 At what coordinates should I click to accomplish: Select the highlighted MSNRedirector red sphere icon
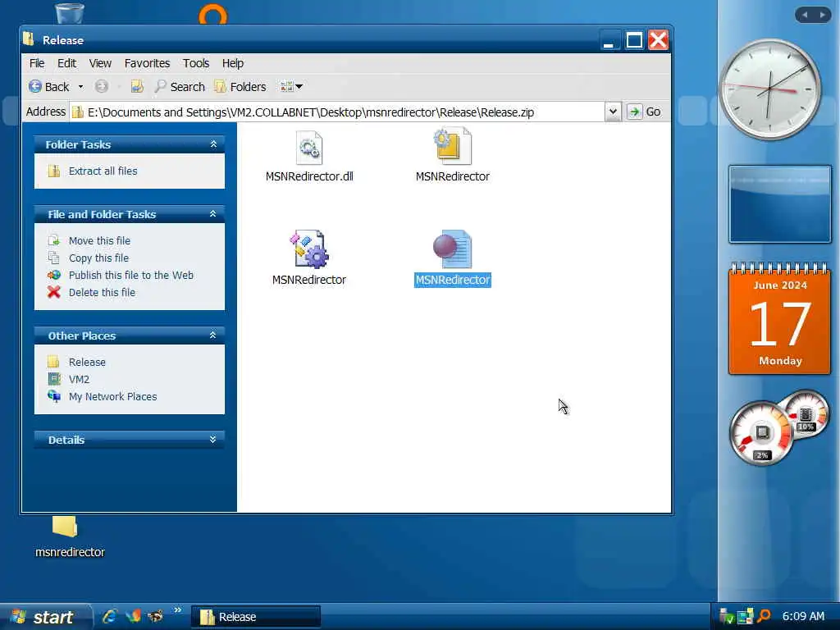tap(452, 249)
